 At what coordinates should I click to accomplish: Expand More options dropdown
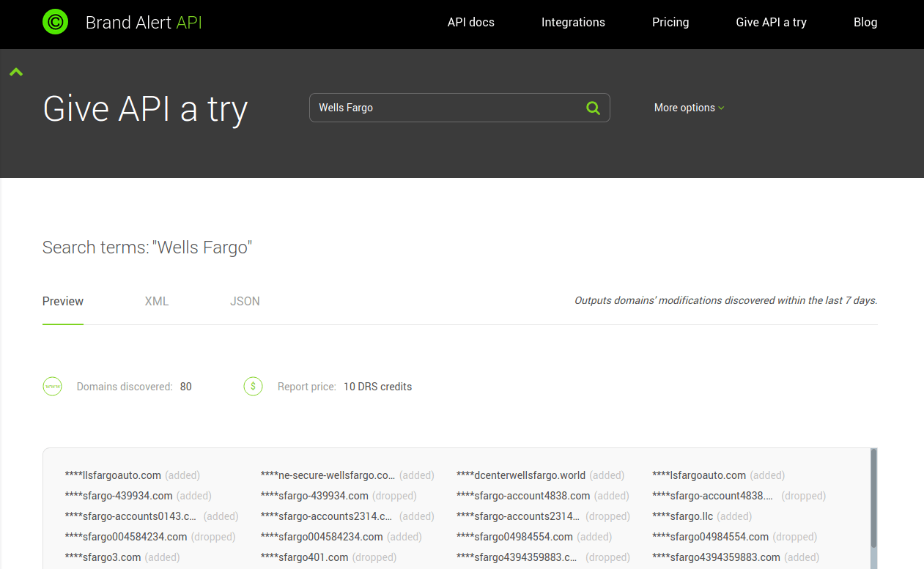point(689,108)
